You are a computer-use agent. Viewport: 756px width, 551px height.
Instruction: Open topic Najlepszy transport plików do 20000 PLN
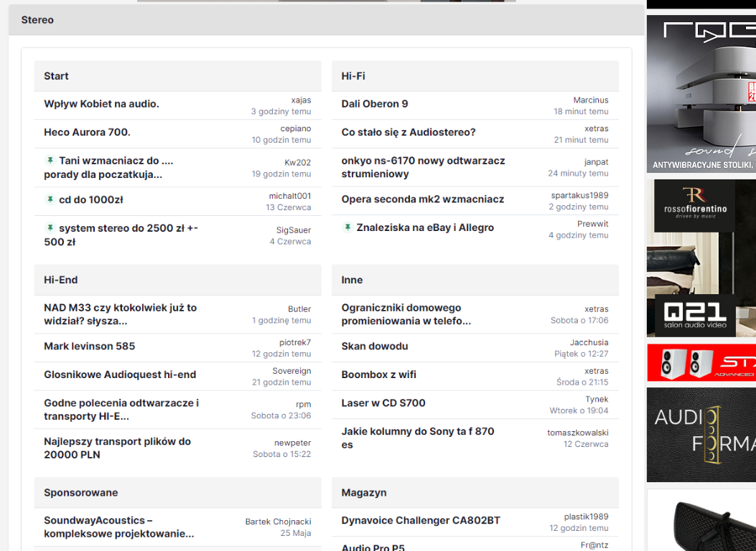pyautogui.click(x=117, y=448)
